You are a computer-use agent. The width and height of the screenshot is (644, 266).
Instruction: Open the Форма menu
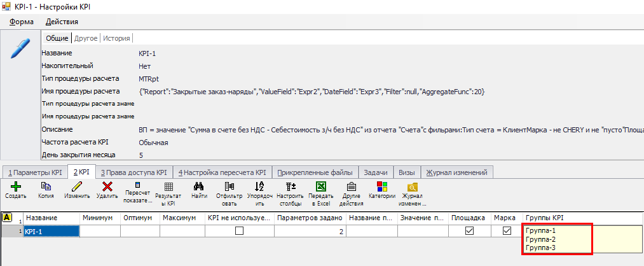coord(22,22)
